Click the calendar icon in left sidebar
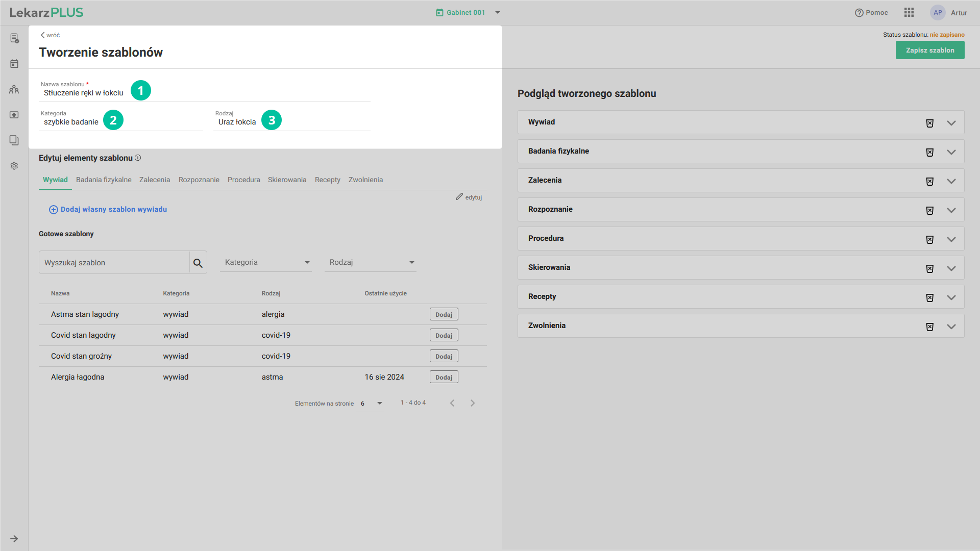Image resolution: width=980 pixels, height=551 pixels. click(x=14, y=64)
